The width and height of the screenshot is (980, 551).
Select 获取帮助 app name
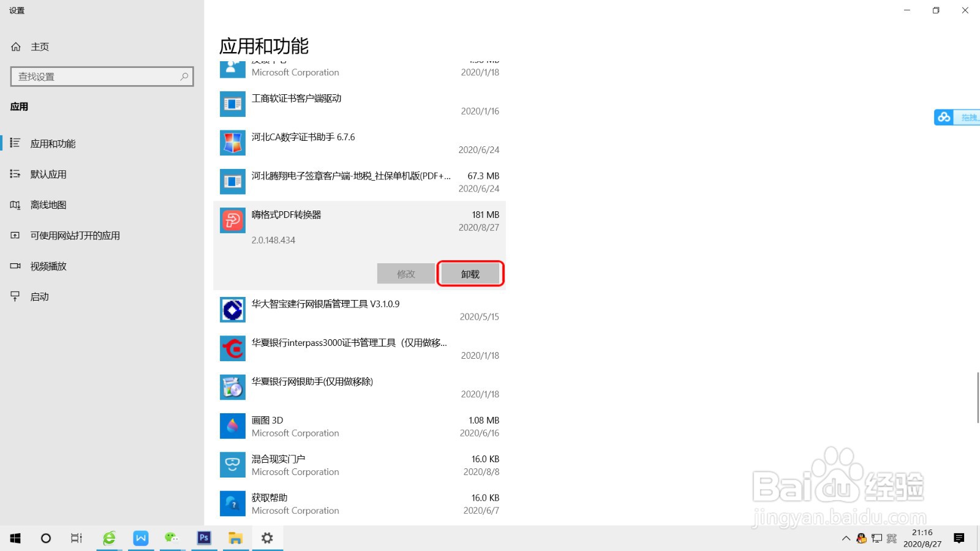click(269, 498)
